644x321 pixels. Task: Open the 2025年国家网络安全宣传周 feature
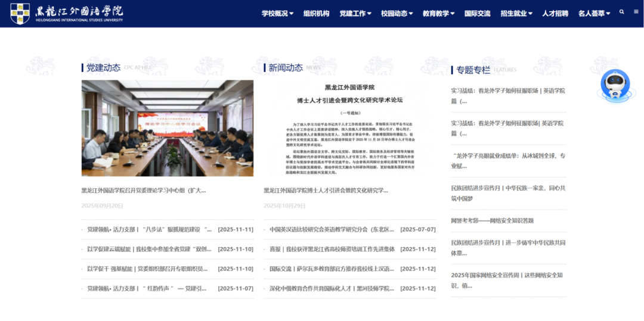tap(508, 281)
